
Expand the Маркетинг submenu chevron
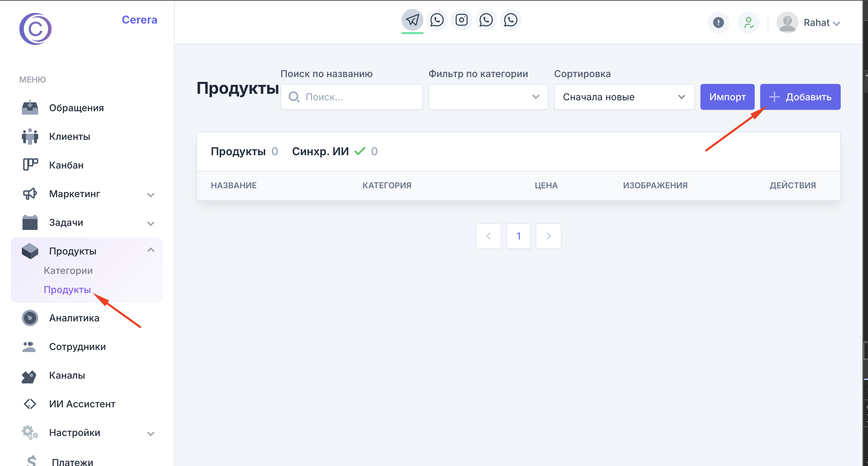(x=151, y=195)
